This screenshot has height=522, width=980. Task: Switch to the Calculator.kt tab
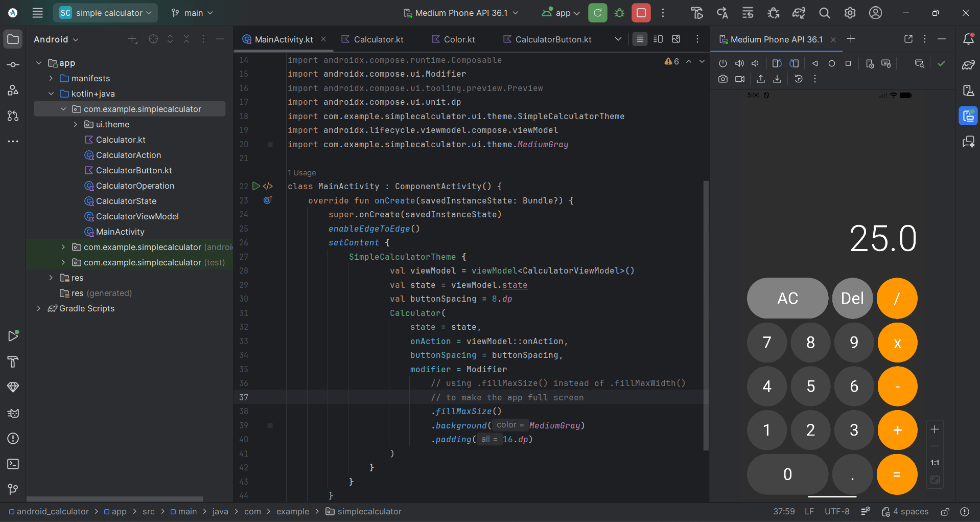click(x=377, y=39)
